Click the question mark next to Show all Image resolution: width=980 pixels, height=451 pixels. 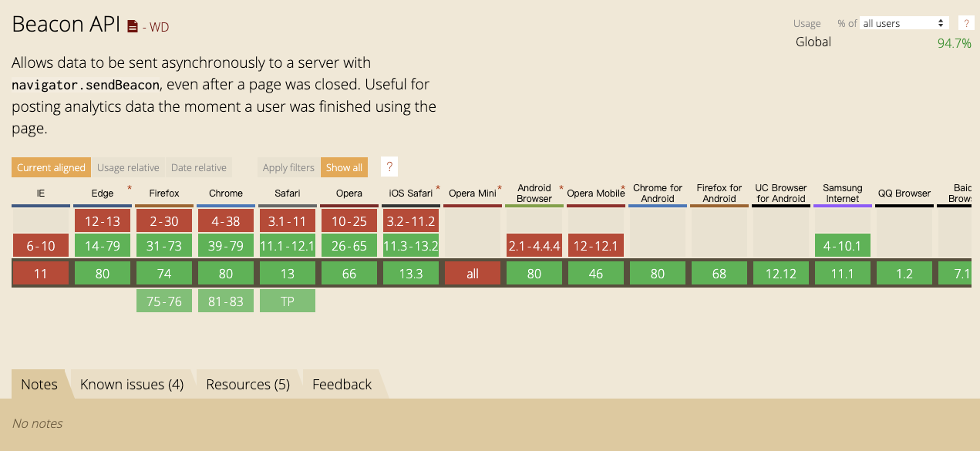pos(389,167)
